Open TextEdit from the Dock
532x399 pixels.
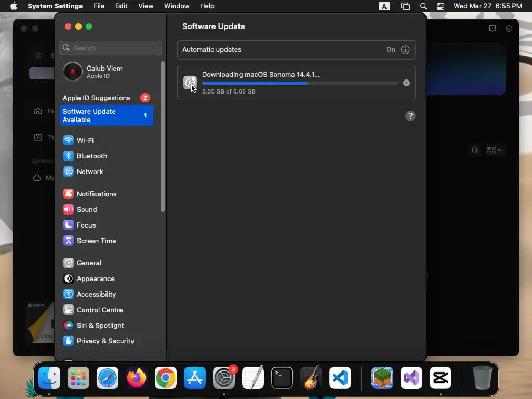pos(253,378)
